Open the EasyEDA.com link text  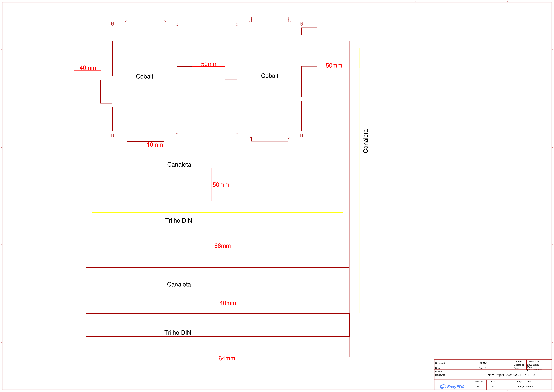click(525, 387)
